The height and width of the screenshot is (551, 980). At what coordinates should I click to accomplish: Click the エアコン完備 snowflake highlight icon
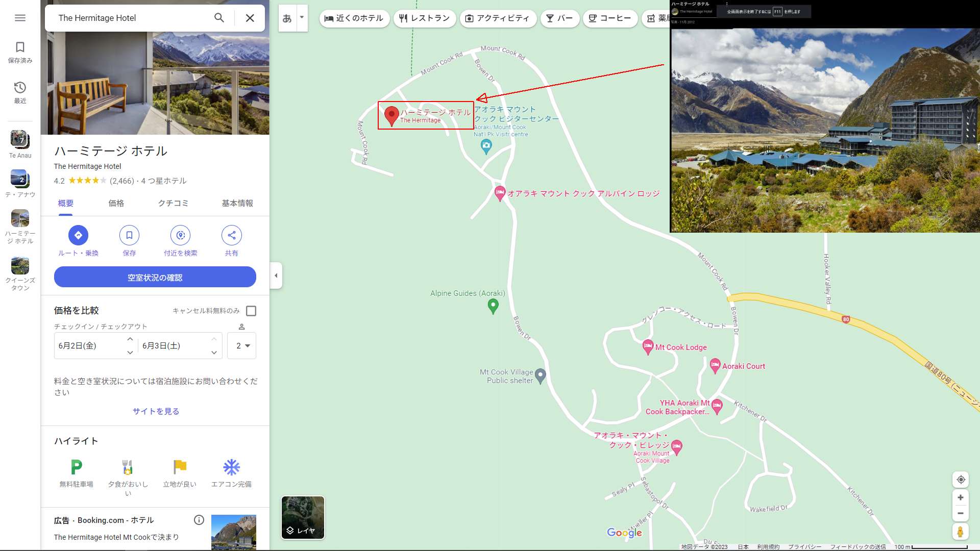(x=231, y=467)
